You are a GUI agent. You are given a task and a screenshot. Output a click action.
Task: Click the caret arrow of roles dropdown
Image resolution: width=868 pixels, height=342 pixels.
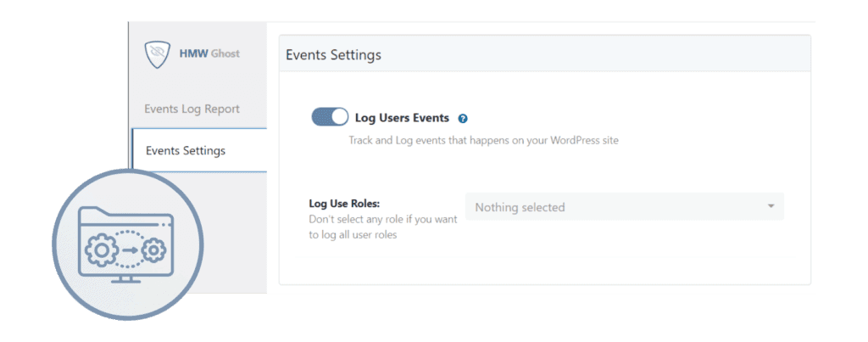coord(771,207)
